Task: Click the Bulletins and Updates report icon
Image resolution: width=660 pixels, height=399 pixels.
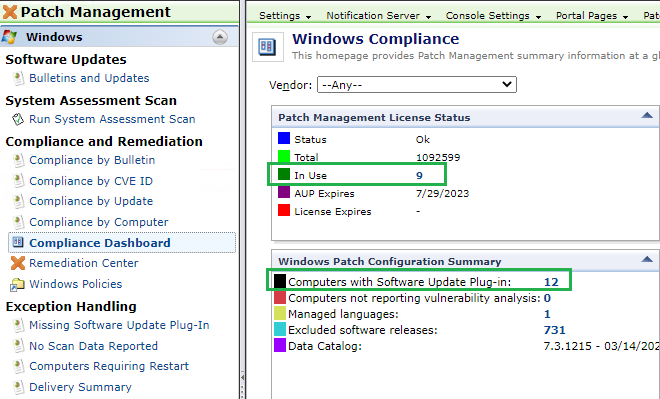Action: [18, 78]
